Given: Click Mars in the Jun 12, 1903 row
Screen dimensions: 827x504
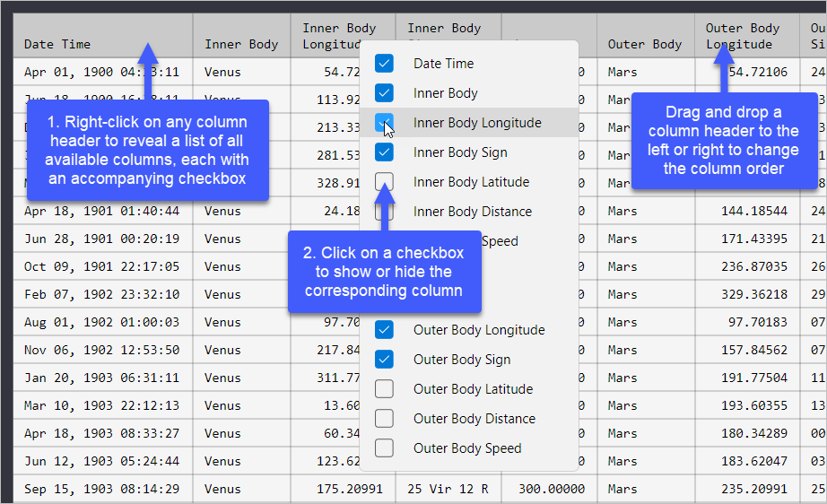Looking at the screenshot, I should point(622,461).
